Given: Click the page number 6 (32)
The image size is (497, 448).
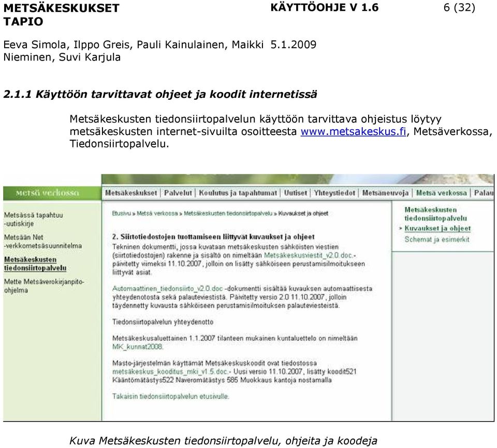Looking at the screenshot, I should tap(459, 7).
